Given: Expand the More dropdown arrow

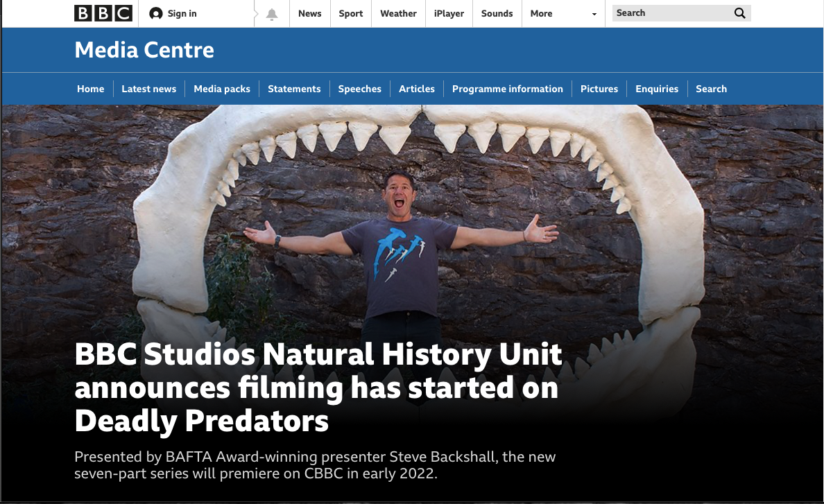Looking at the screenshot, I should [x=594, y=14].
